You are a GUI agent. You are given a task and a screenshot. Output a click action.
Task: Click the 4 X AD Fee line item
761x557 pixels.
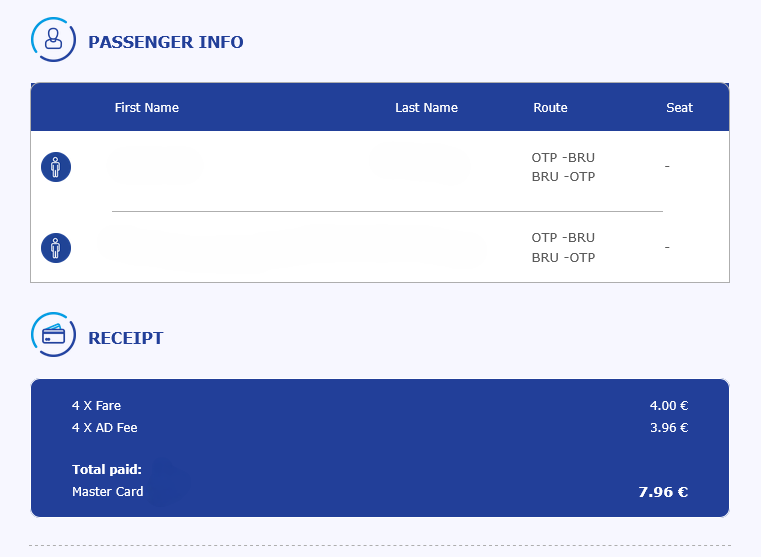[105, 428]
